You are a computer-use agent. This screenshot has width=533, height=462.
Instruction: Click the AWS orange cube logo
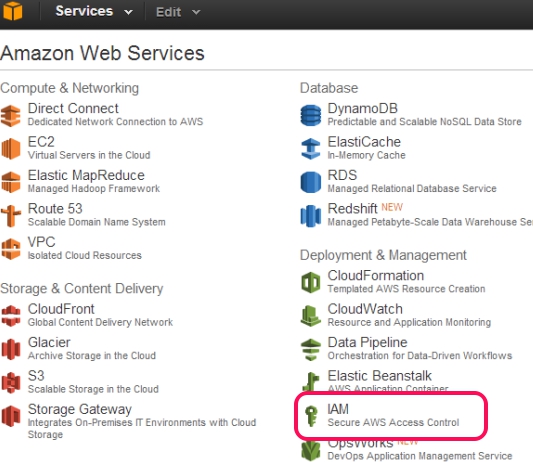tap(13, 11)
